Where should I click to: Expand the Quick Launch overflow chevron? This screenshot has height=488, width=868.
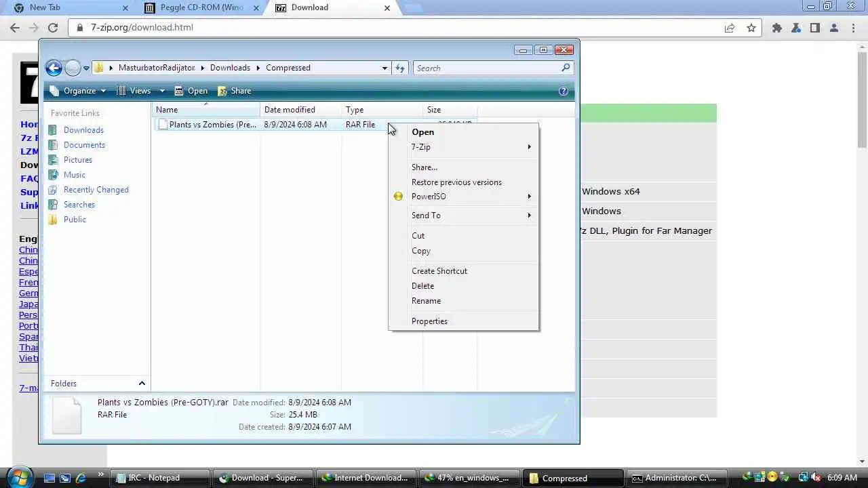coord(100,474)
